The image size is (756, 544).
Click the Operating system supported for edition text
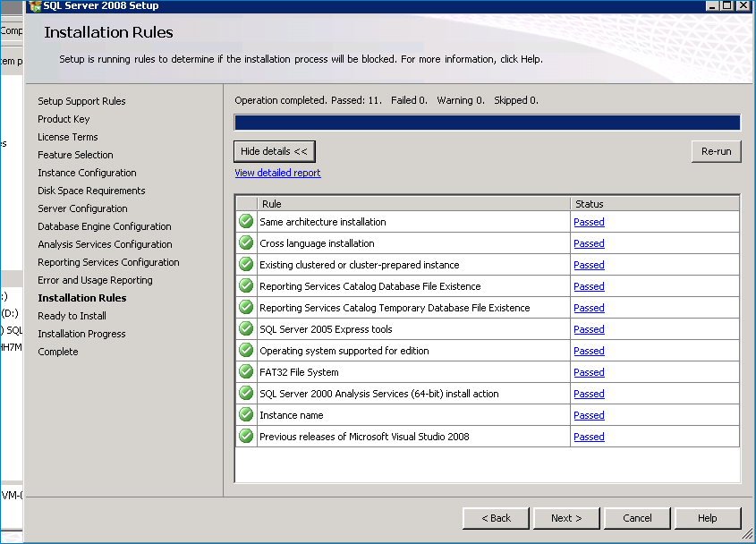[344, 351]
